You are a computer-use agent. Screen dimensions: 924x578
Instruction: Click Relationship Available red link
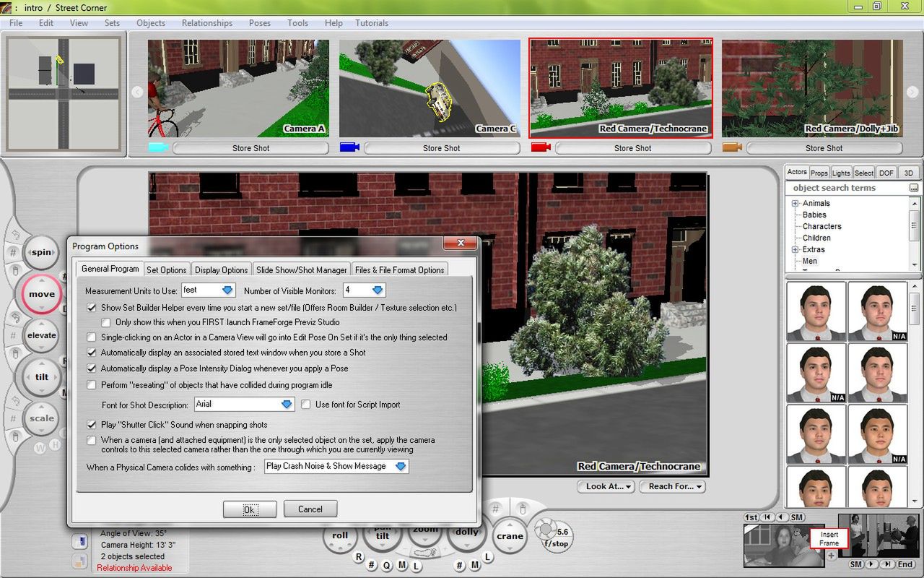[134, 568]
